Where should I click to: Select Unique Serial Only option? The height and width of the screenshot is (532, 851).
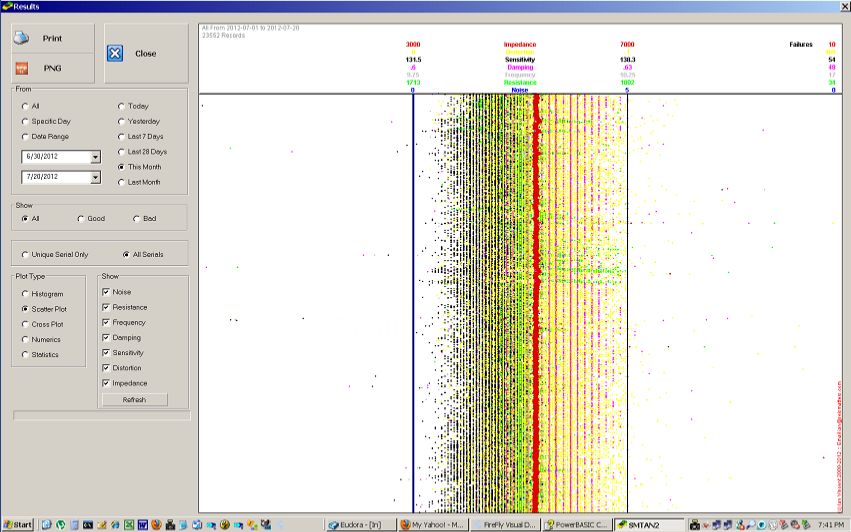click(25, 255)
